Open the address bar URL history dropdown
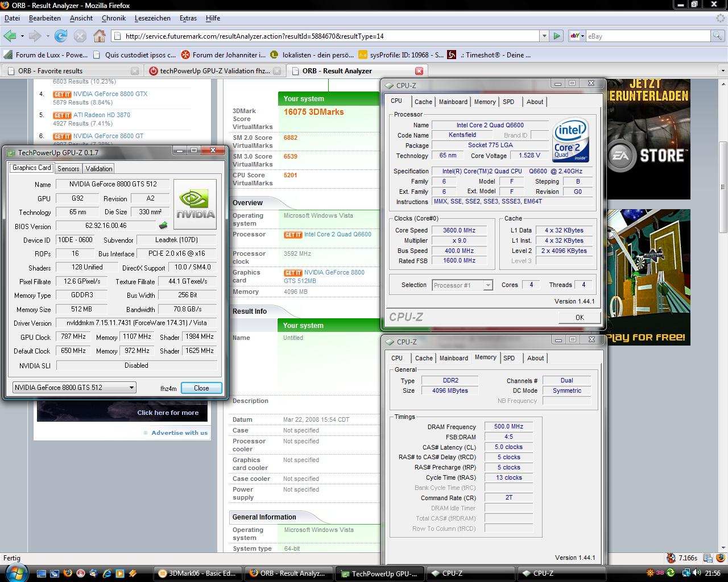This screenshot has width=728, height=582. tap(544, 36)
